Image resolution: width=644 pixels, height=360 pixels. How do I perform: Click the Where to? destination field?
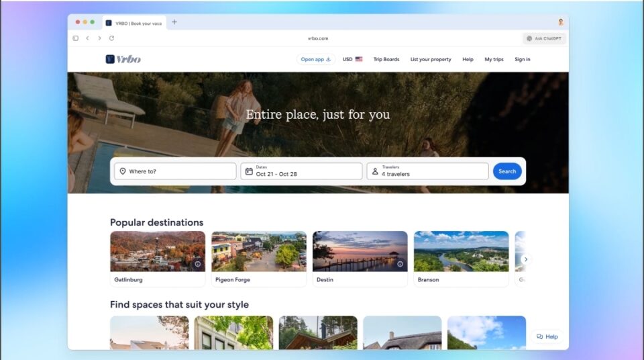[175, 171]
